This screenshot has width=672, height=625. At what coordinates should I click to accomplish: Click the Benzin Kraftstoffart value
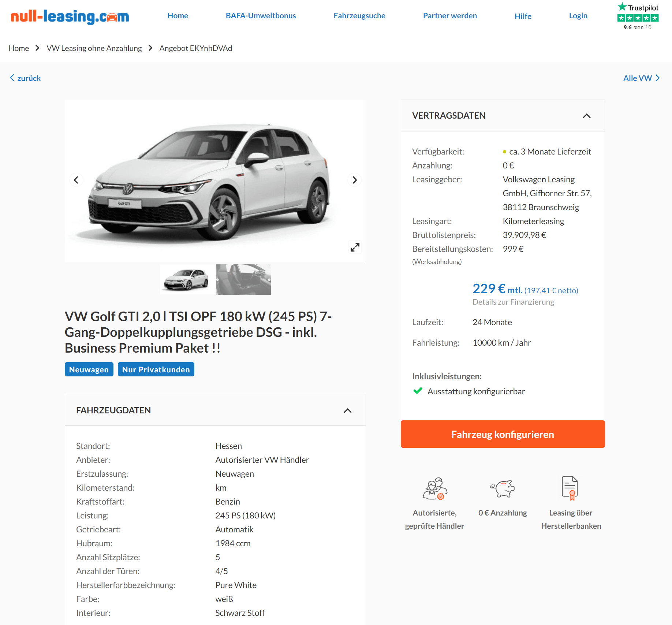pyautogui.click(x=228, y=502)
